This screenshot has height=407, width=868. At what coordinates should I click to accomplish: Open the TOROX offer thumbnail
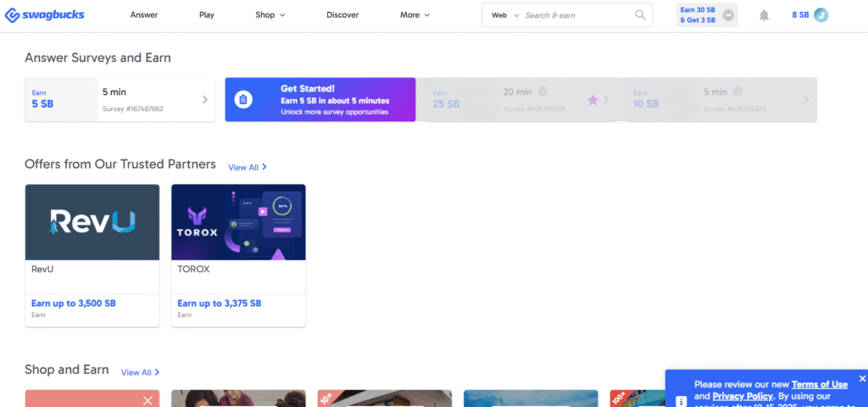click(238, 222)
